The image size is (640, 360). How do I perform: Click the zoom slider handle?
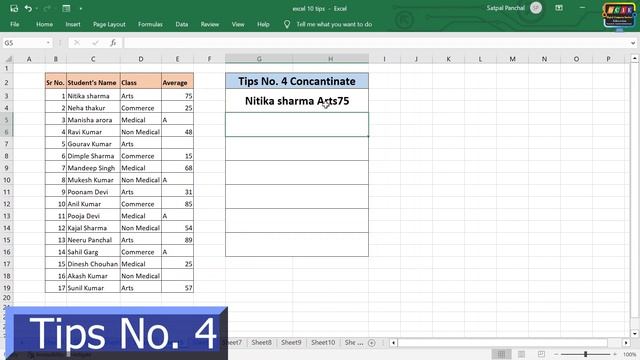point(585,354)
